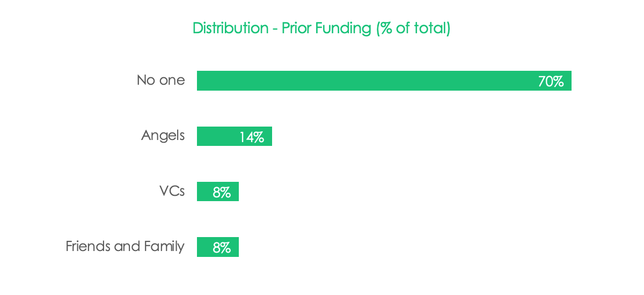Select the Friends and Family bar
The height and width of the screenshot is (295, 644).
click(x=218, y=247)
